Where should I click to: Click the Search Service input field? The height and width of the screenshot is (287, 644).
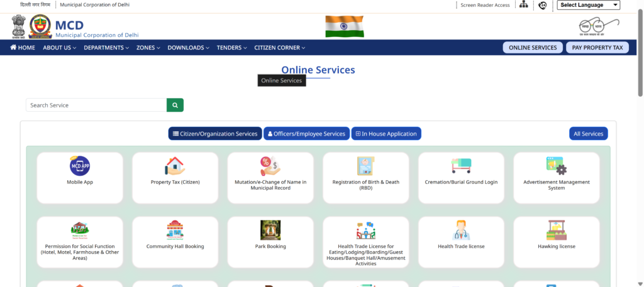(96, 106)
